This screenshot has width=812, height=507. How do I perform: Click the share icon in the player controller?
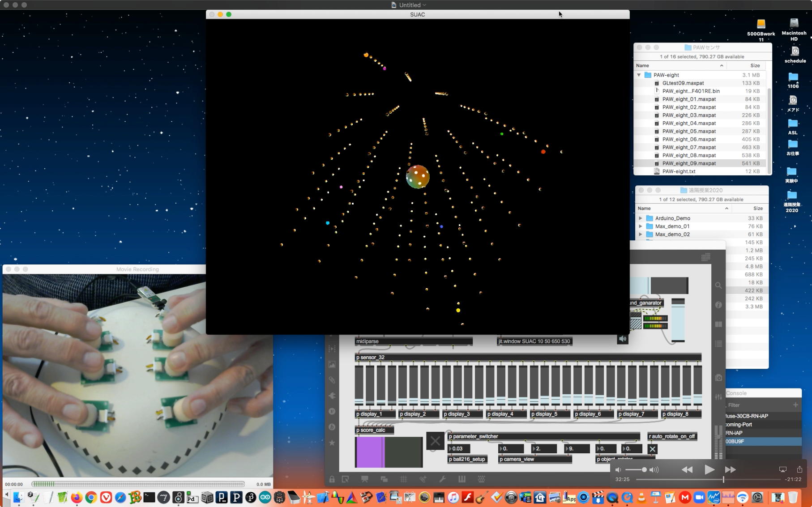[799, 469]
